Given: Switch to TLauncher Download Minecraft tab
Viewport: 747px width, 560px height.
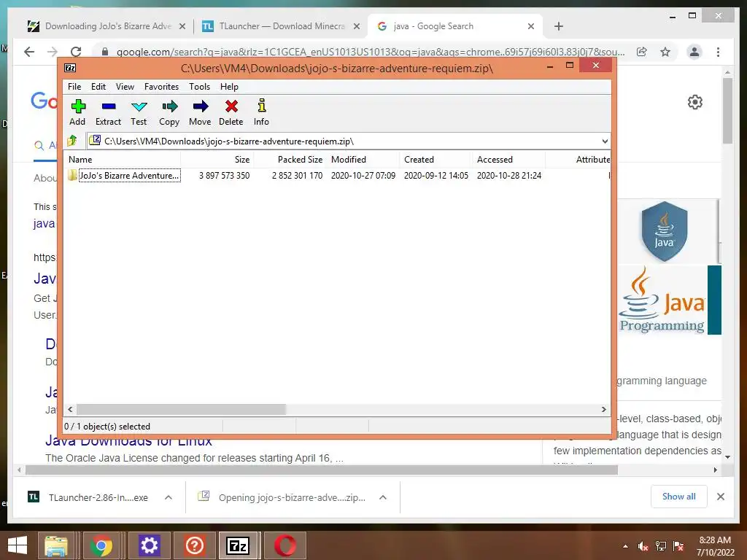Looking at the screenshot, I should pos(281,26).
